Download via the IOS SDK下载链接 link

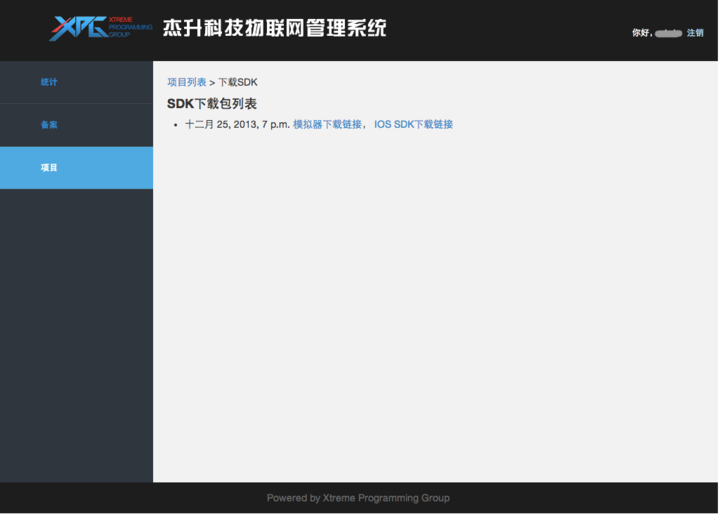point(413,125)
